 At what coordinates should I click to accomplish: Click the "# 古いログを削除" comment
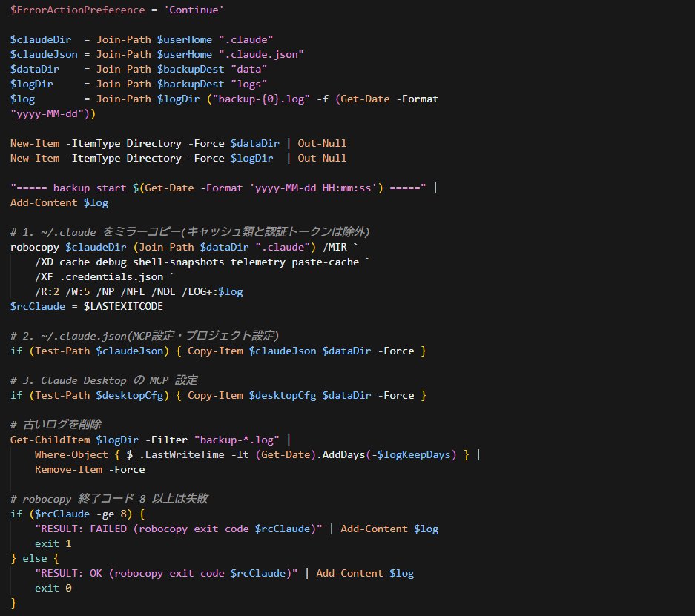pyautogui.click(x=56, y=425)
